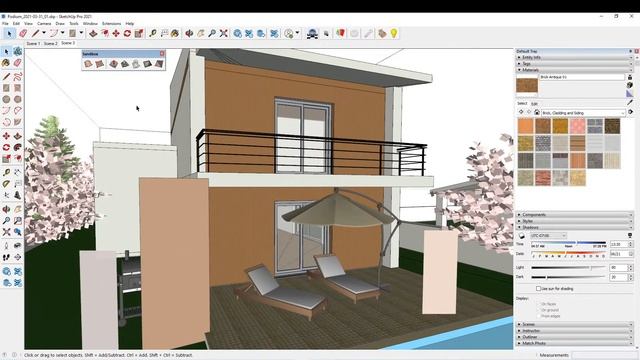The height and width of the screenshot is (360, 640).
Task: Expand the Entity Info panel
Action: coord(575,58)
